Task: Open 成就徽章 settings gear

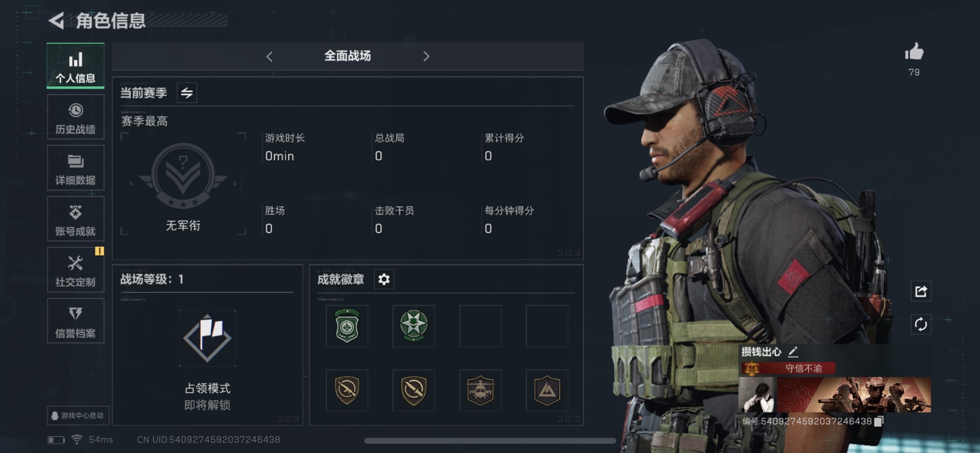Action: point(384,279)
